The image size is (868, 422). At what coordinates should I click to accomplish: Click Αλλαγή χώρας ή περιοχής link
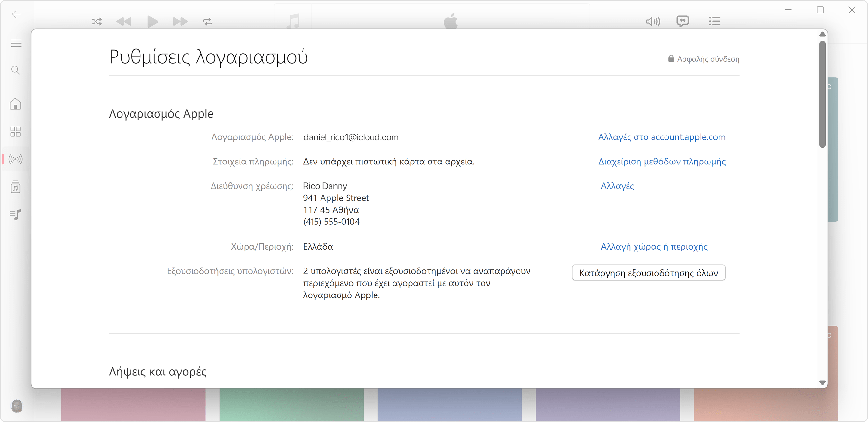click(x=654, y=247)
